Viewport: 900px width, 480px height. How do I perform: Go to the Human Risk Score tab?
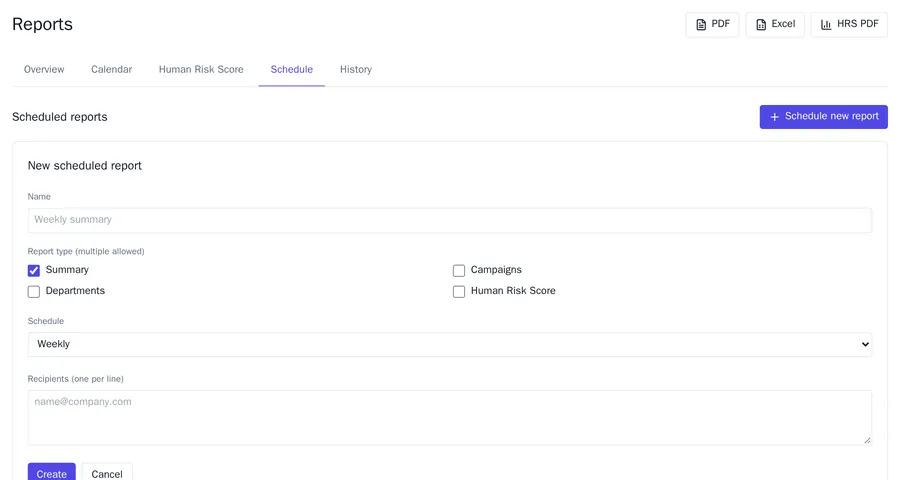click(201, 69)
